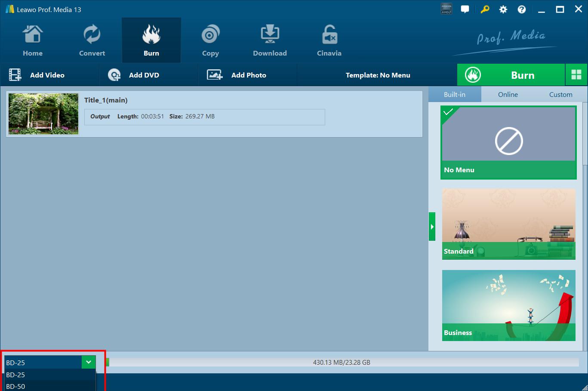Choose the Standard menu template
Viewport: 588px width, 391px height.
click(x=508, y=224)
